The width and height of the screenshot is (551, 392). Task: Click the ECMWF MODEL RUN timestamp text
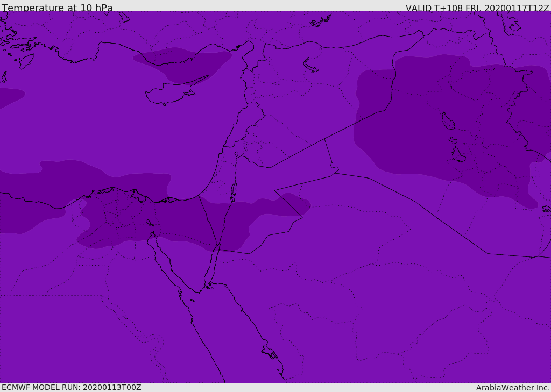pyautogui.click(x=71, y=387)
